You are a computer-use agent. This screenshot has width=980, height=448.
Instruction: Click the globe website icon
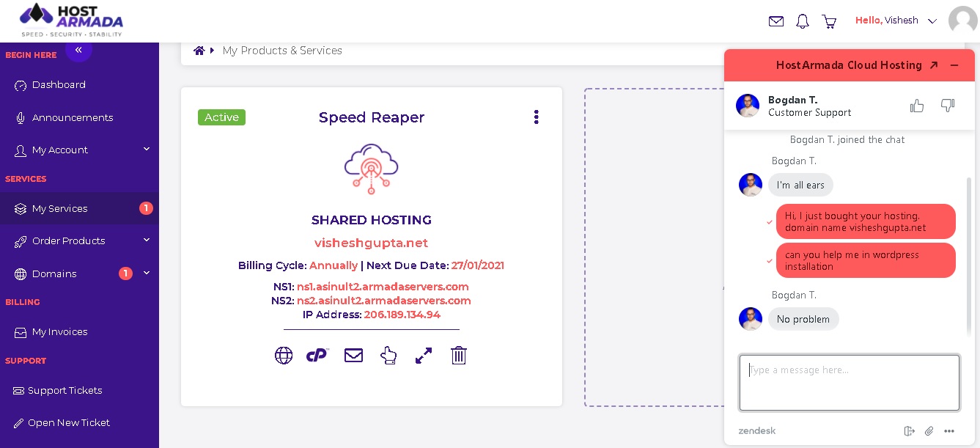(284, 356)
